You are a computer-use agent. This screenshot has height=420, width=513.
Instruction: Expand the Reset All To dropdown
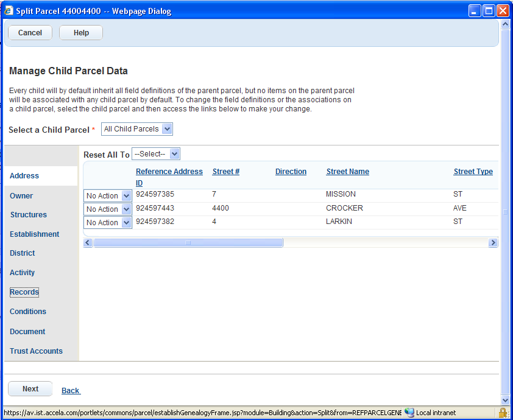(x=156, y=154)
